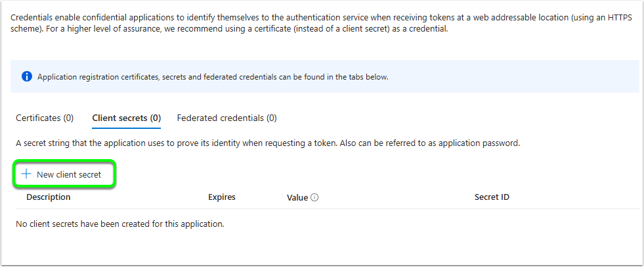Click the Secret ID column header
Viewport: 644px width, 267px height.
pos(492,197)
